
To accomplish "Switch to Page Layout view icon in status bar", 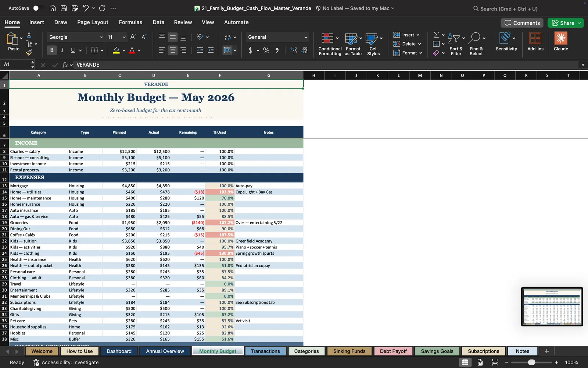I will [480, 362].
